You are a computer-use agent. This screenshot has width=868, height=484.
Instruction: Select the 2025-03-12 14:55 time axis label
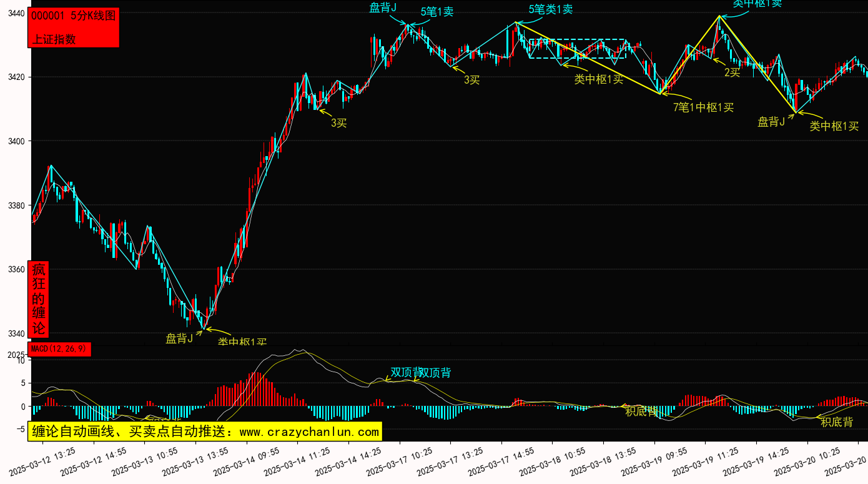click(94, 462)
